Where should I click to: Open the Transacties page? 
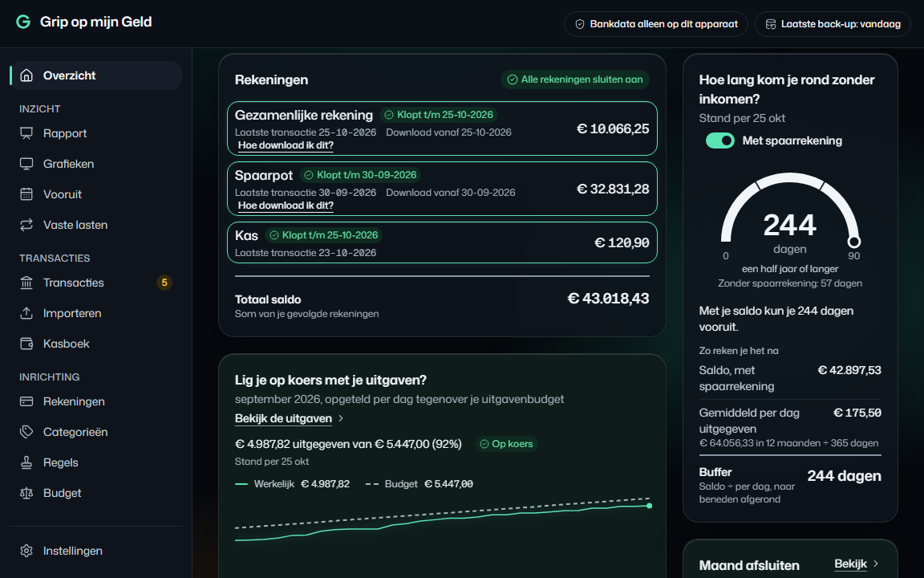tap(96, 283)
